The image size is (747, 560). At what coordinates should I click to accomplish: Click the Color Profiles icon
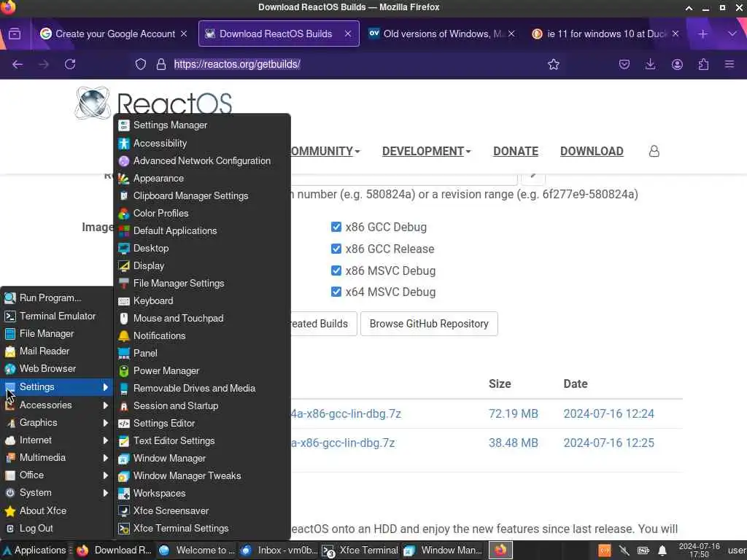[x=124, y=214]
